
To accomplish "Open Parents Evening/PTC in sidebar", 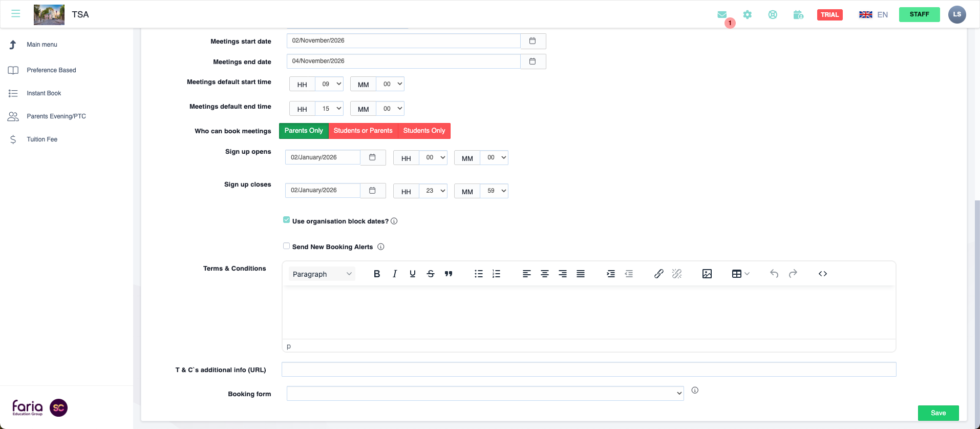I will (56, 116).
